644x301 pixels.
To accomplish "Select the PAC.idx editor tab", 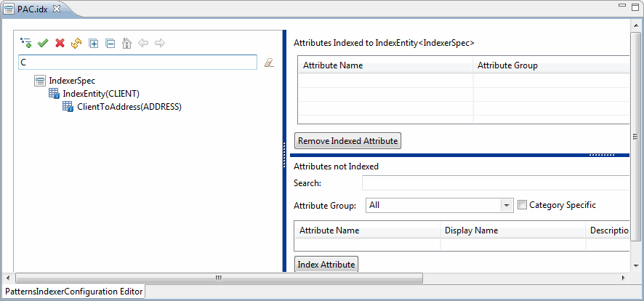I will point(33,9).
